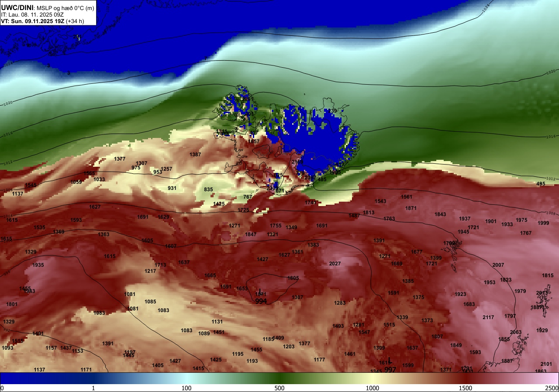Click the height value 1257
The image size is (559, 392).
(166, 169)
